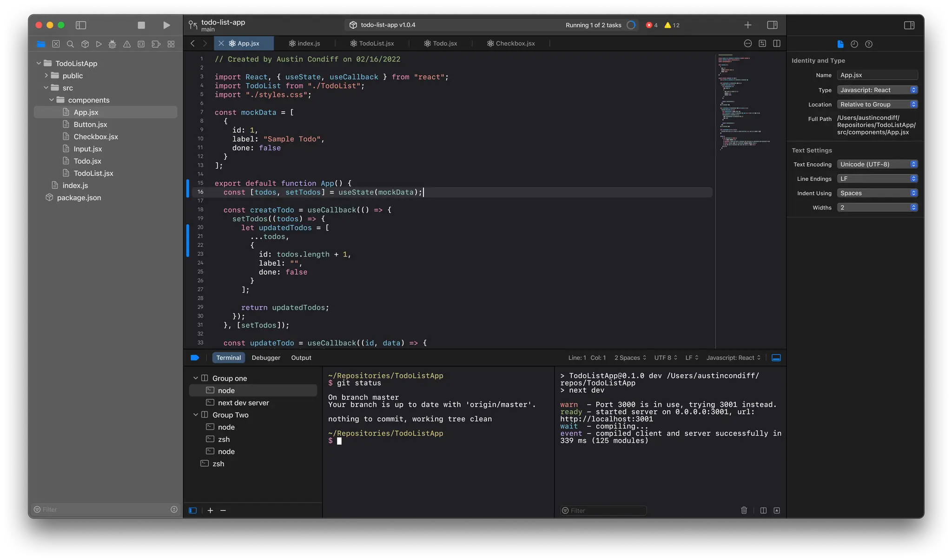The width and height of the screenshot is (952, 560).
Task: Click the split editor icon in tab bar
Action: point(776,43)
